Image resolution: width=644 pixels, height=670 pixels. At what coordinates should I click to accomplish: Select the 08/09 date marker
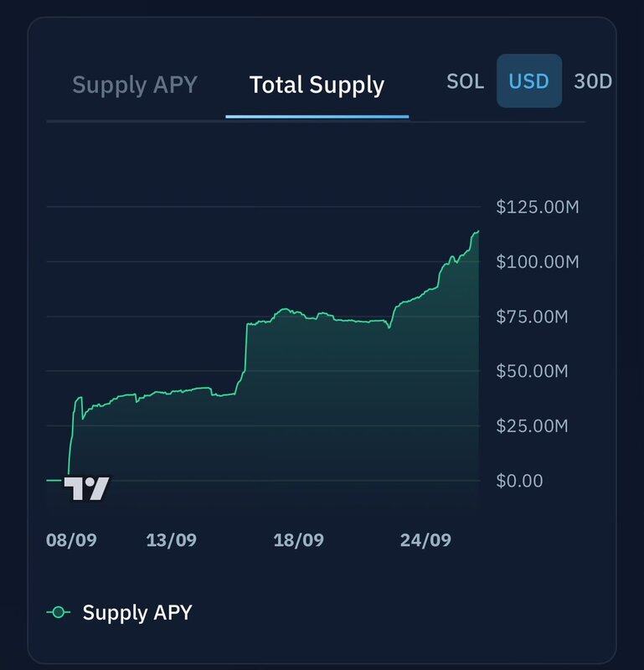71,540
